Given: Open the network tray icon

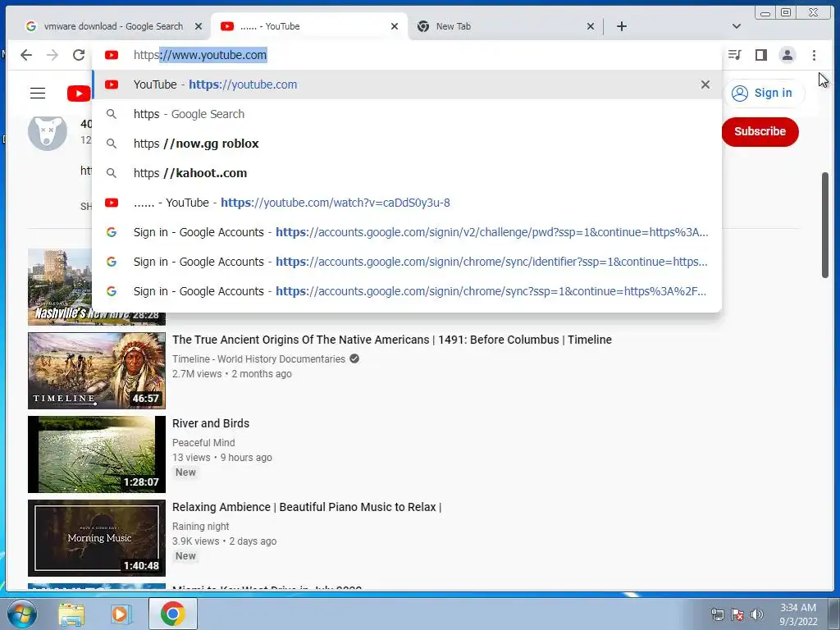Looking at the screenshot, I should tap(717, 614).
